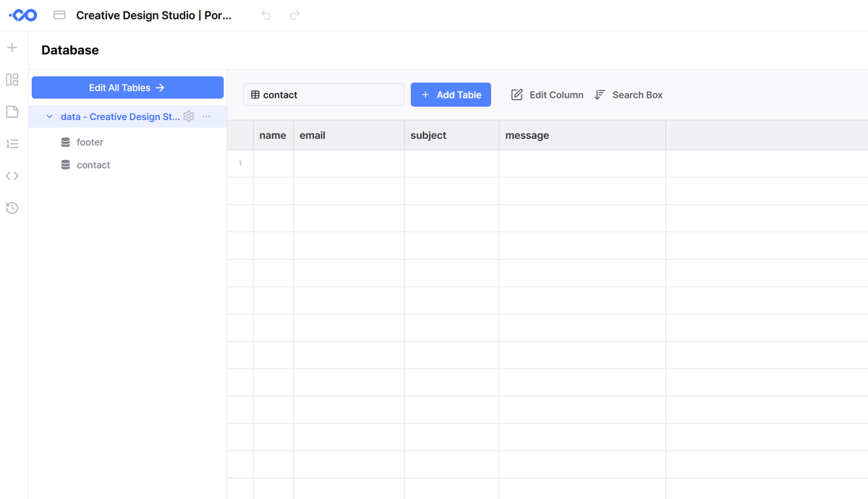This screenshot has width=868, height=499.
Task: Click the infinity logo icon
Action: click(x=23, y=15)
